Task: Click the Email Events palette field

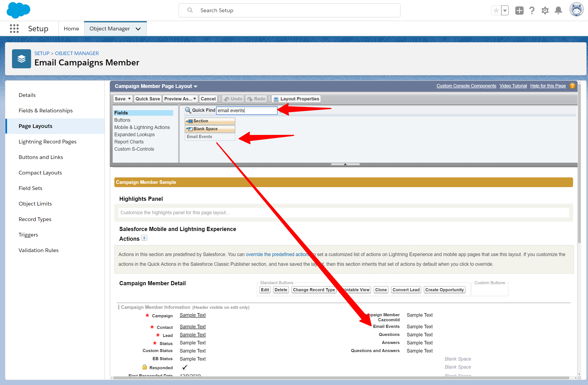Action: coord(210,137)
